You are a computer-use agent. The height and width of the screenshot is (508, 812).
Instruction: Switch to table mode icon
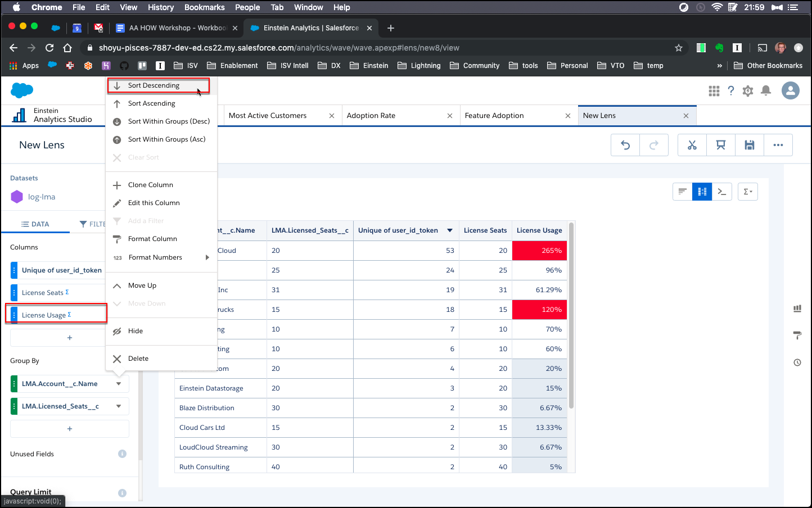pyautogui.click(x=702, y=192)
